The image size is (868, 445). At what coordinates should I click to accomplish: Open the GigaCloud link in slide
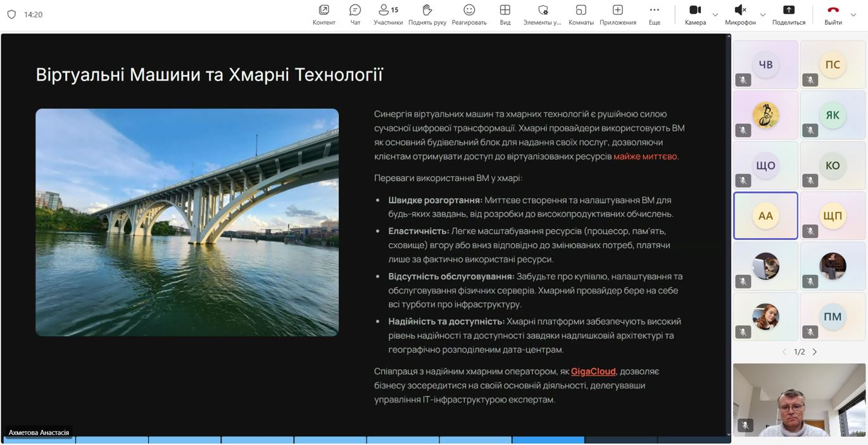tap(593, 372)
